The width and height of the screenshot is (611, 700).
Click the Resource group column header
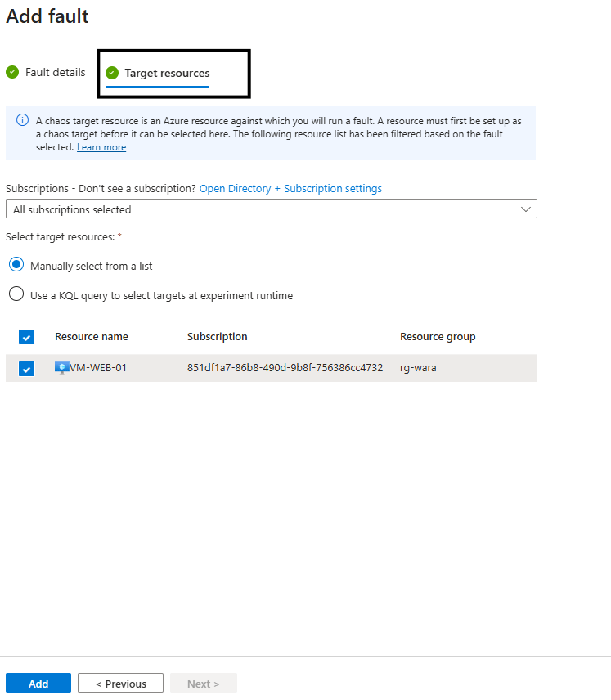[x=437, y=337]
